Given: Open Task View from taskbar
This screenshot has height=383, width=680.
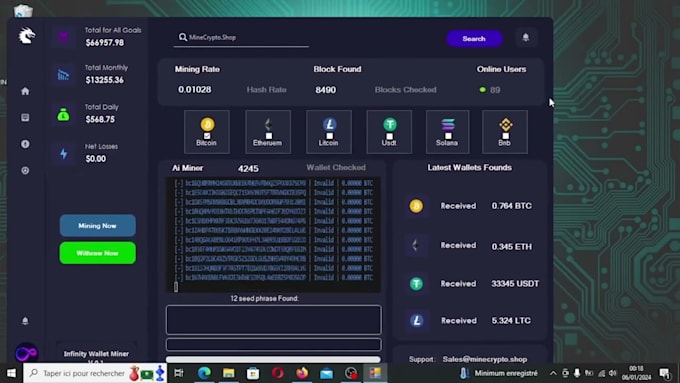Looking at the screenshot, I should tap(179, 373).
